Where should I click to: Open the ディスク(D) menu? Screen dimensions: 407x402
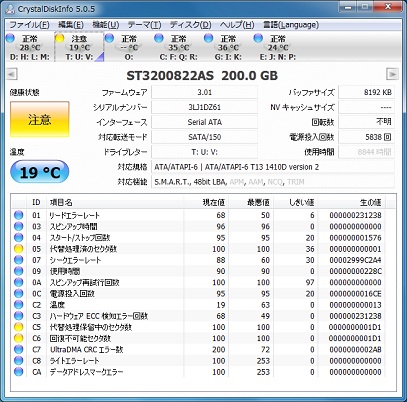coord(190,25)
